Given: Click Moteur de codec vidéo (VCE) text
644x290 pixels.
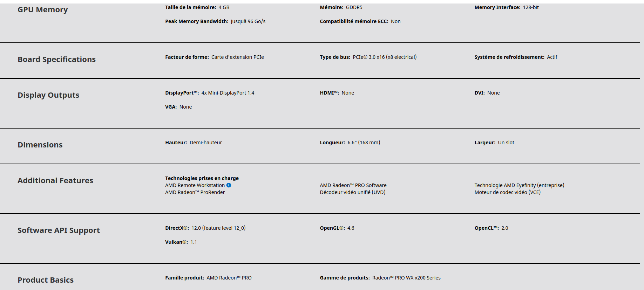Looking at the screenshot, I should click(507, 192).
